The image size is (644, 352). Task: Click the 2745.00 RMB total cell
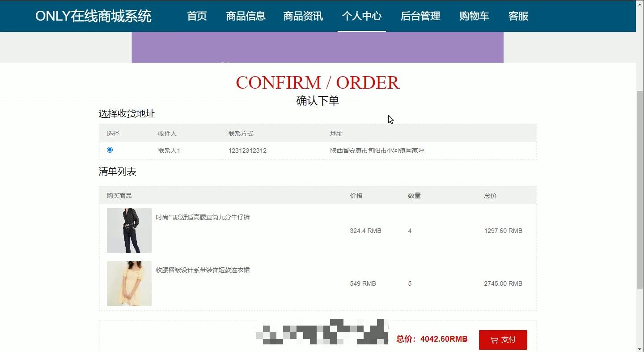tap(503, 283)
